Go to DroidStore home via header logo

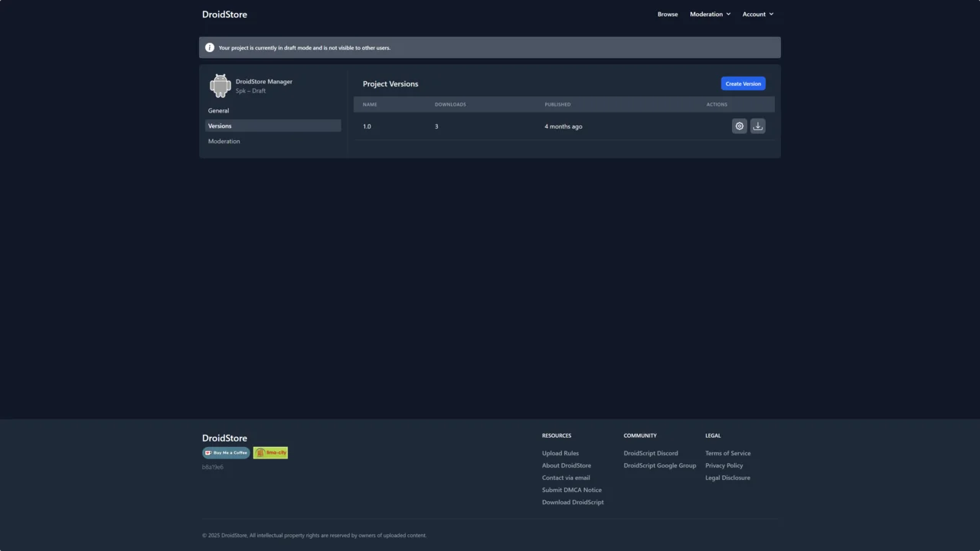(x=224, y=14)
